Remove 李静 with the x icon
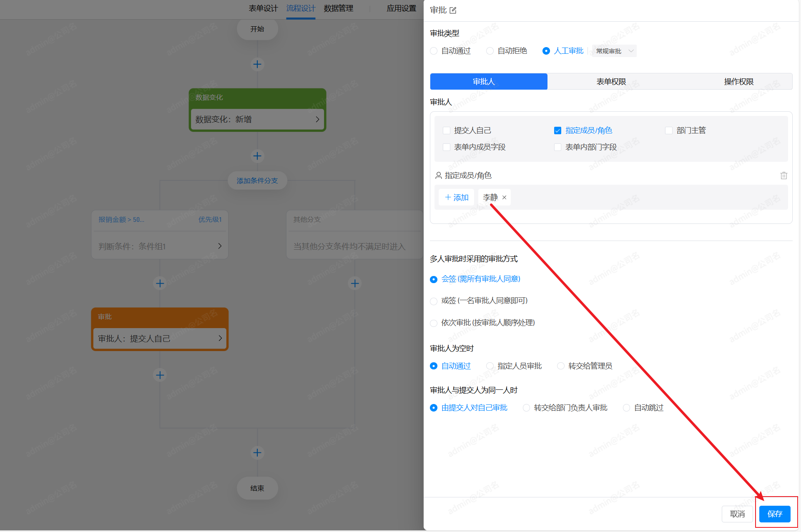Image resolution: width=801 pixels, height=532 pixels. [x=504, y=198]
